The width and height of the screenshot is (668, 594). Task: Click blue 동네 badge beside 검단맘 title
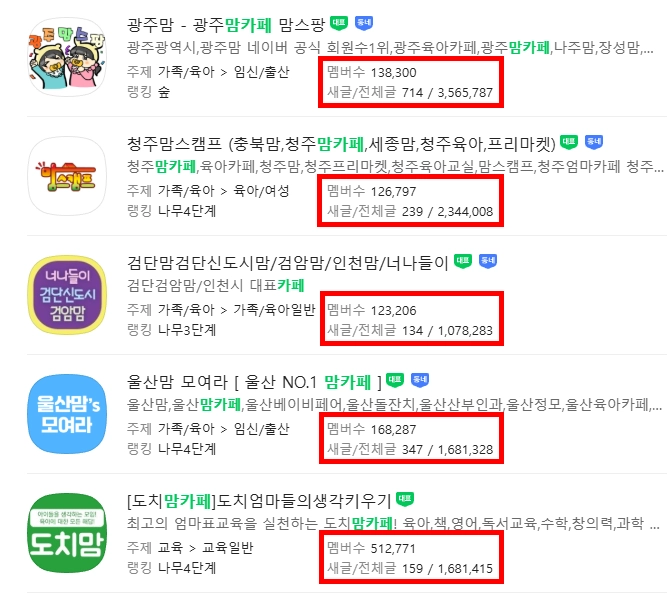[488, 261]
